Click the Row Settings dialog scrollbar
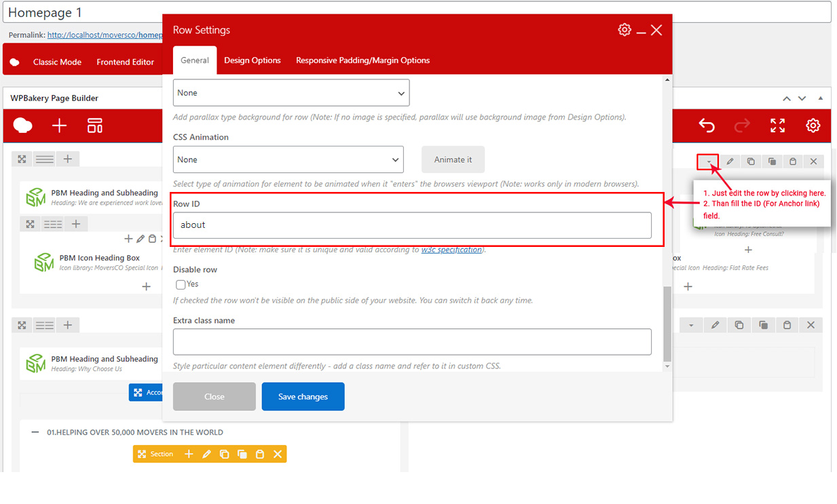Screen dimensions: 837x504 click(667, 323)
